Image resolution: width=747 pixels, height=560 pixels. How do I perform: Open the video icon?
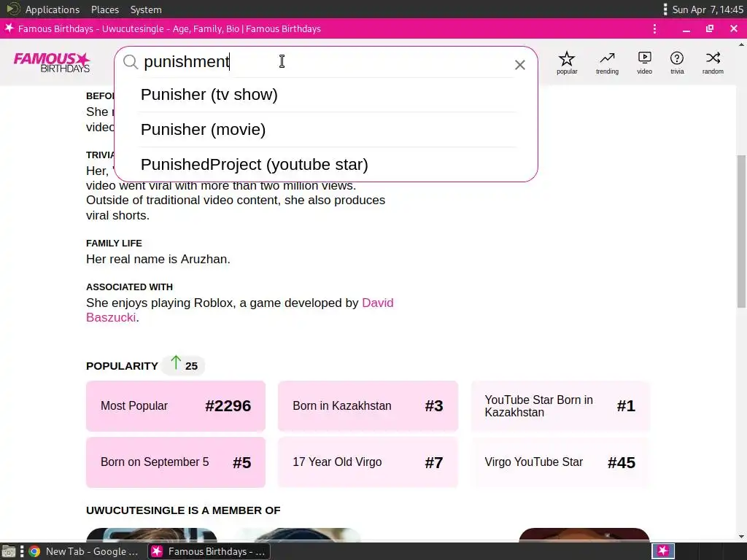click(x=645, y=63)
